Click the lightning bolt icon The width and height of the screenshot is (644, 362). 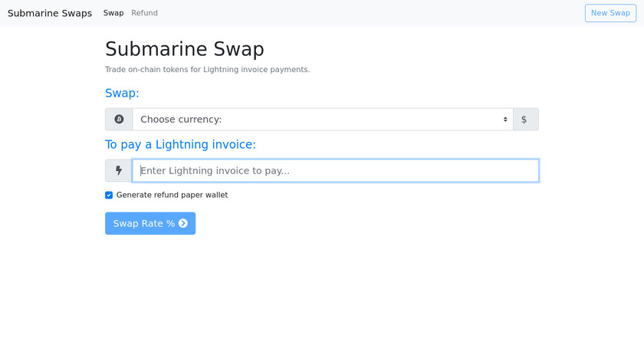[119, 171]
